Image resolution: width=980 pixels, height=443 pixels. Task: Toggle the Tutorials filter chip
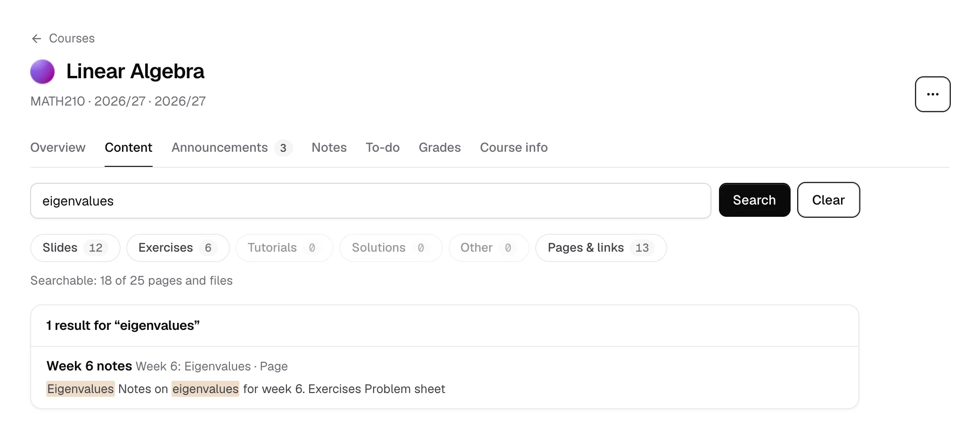coord(284,248)
